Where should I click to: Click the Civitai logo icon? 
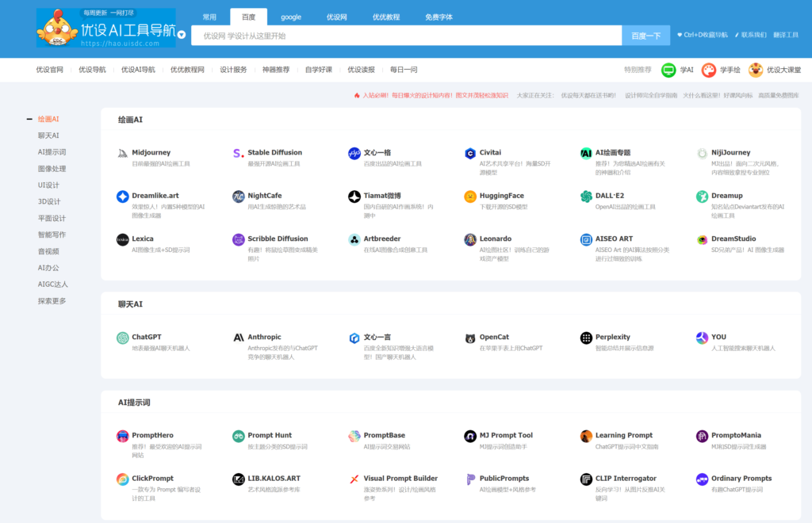point(470,153)
